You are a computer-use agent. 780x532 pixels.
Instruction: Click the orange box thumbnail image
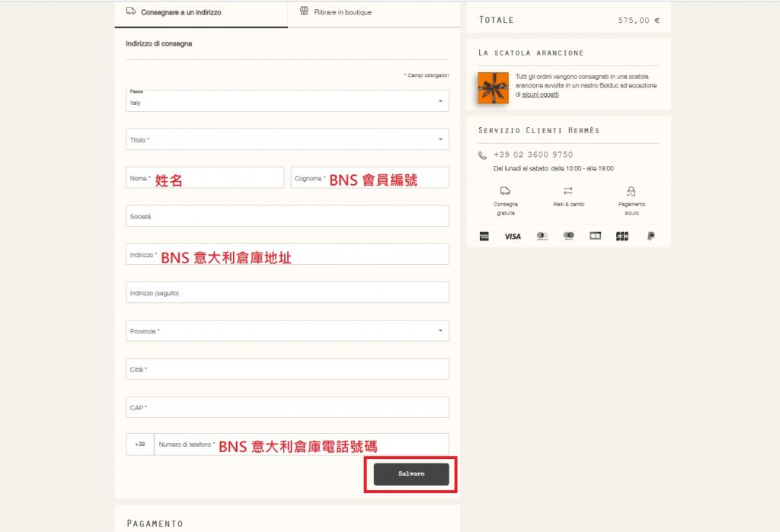(x=493, y=88)
